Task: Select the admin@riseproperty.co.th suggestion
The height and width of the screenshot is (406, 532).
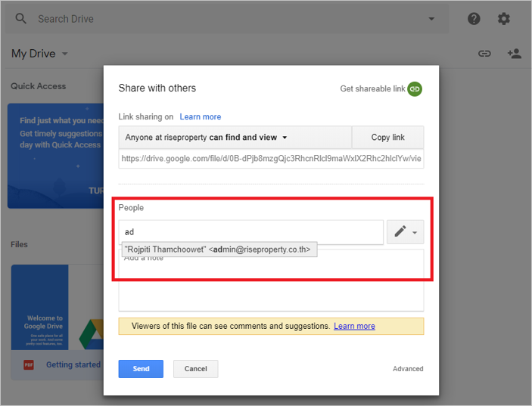Action: [x=218, y=249]
